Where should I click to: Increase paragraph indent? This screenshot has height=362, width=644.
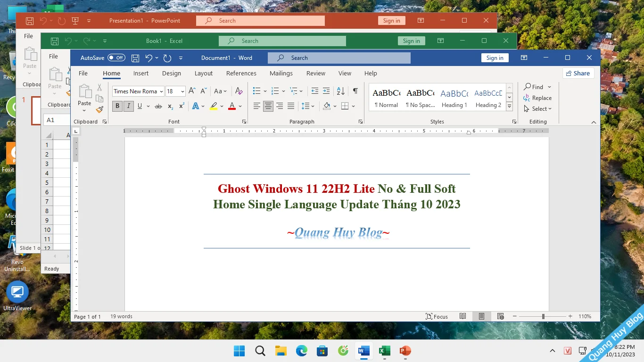click(326, 91)
